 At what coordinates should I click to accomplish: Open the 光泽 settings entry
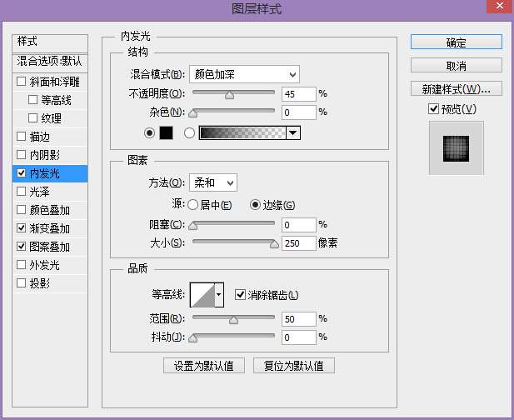40,192
